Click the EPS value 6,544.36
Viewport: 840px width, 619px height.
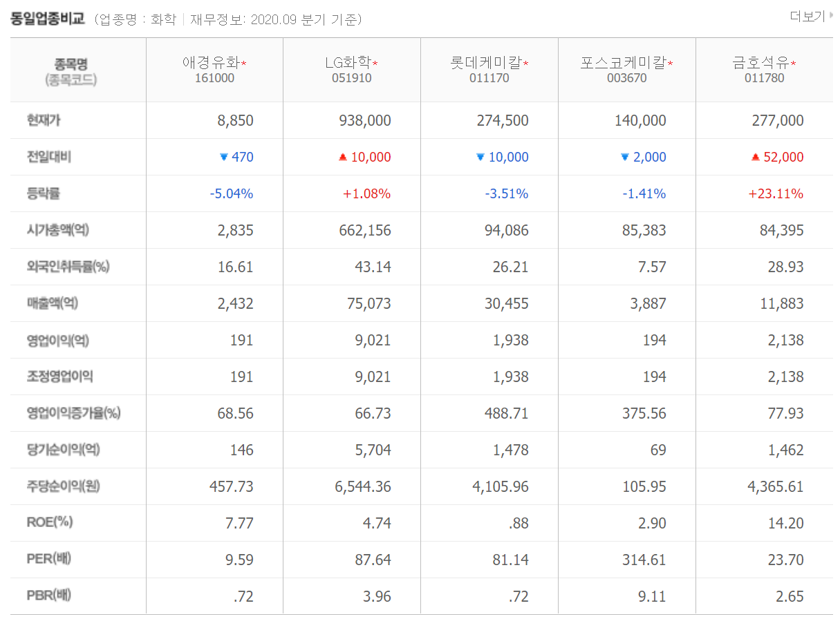point(363,487)
